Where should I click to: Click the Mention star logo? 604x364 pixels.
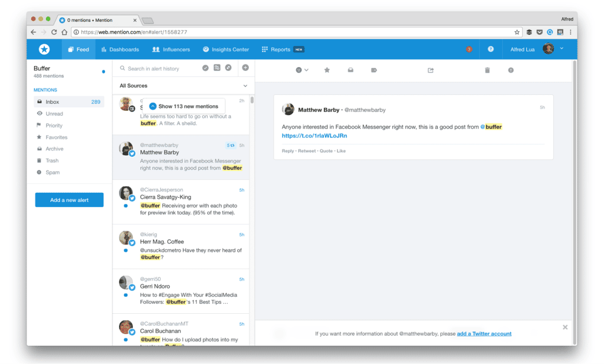tap(44, 50)
